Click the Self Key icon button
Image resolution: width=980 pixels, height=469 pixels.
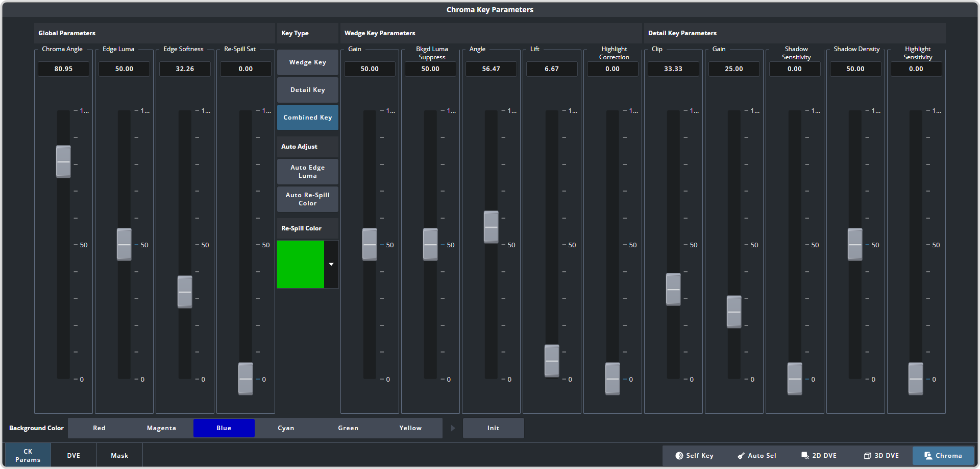tap(694, 456)
